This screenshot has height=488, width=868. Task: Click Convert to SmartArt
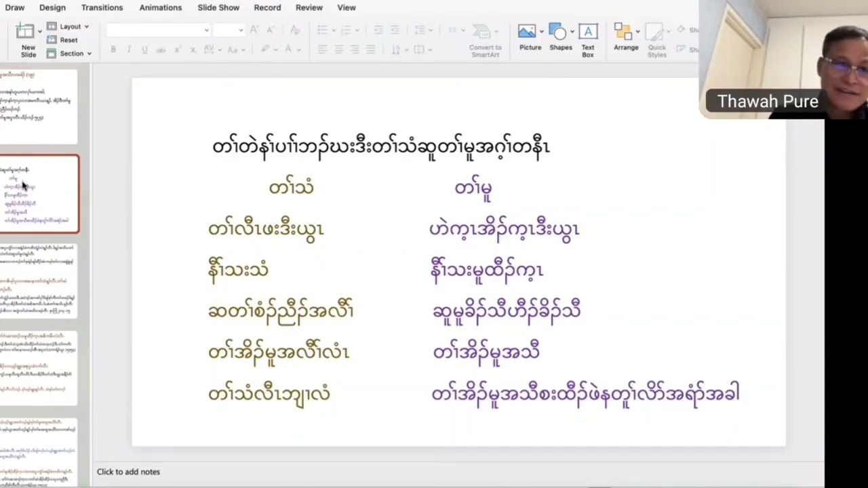click(486, 40)
